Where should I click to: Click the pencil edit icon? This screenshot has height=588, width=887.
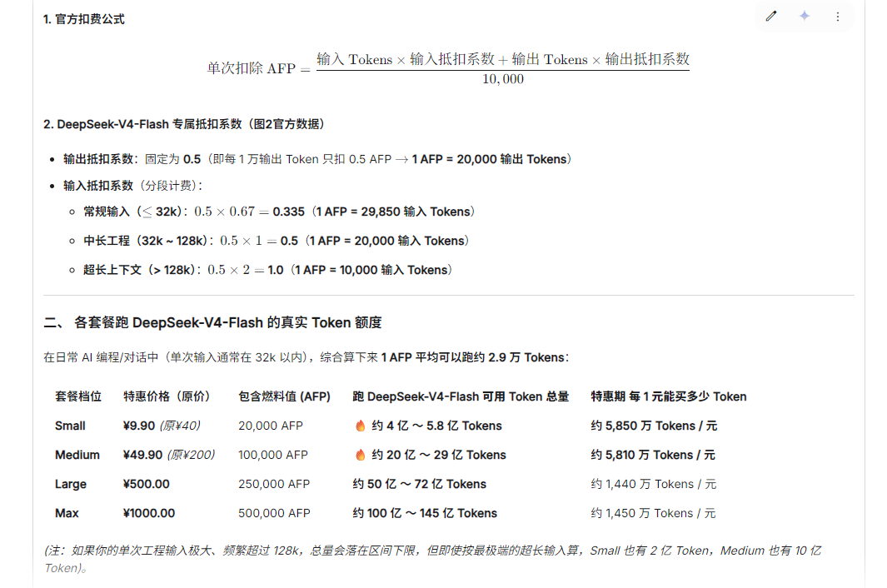pyautogui.click(x=771, y=17)
